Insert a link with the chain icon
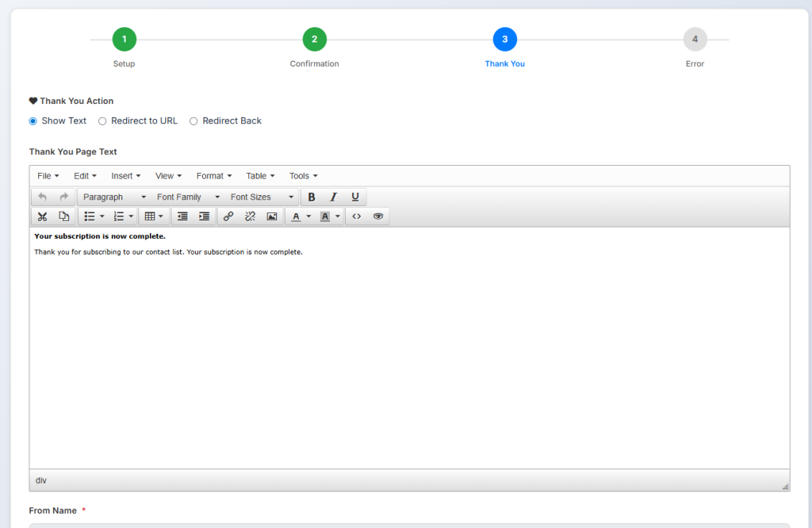 click(228, 216)
